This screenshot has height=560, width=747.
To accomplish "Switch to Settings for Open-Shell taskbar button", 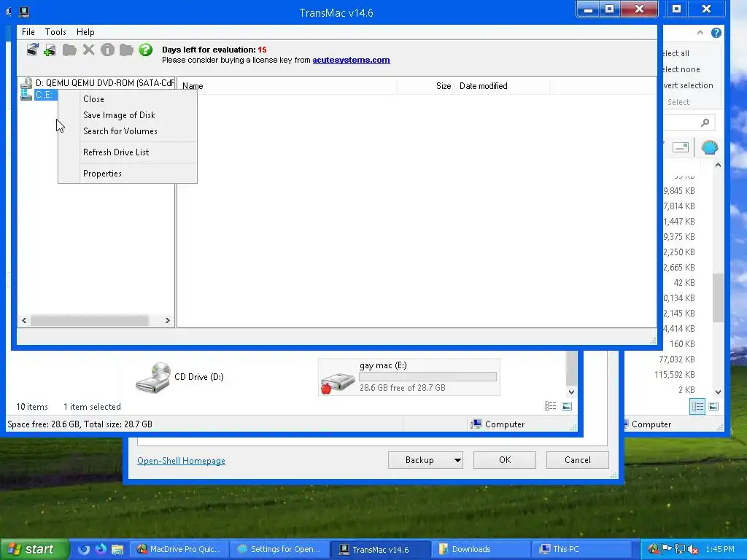I will pos(279,550).
